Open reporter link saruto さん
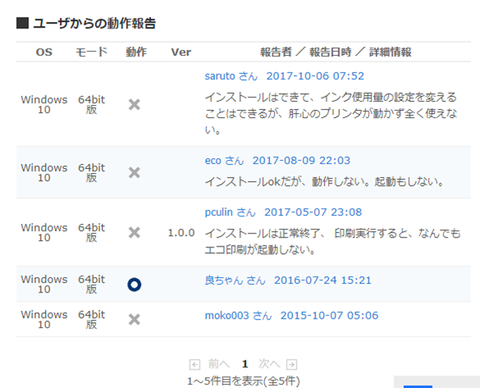The width and height of the screenshot is (480, 388). [231, 76]
